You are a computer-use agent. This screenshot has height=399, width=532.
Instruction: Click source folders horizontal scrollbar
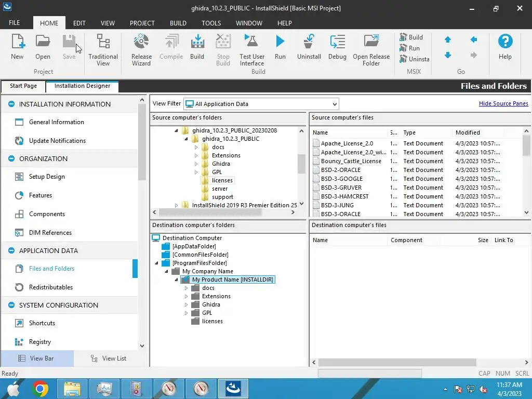pos(210,212)
